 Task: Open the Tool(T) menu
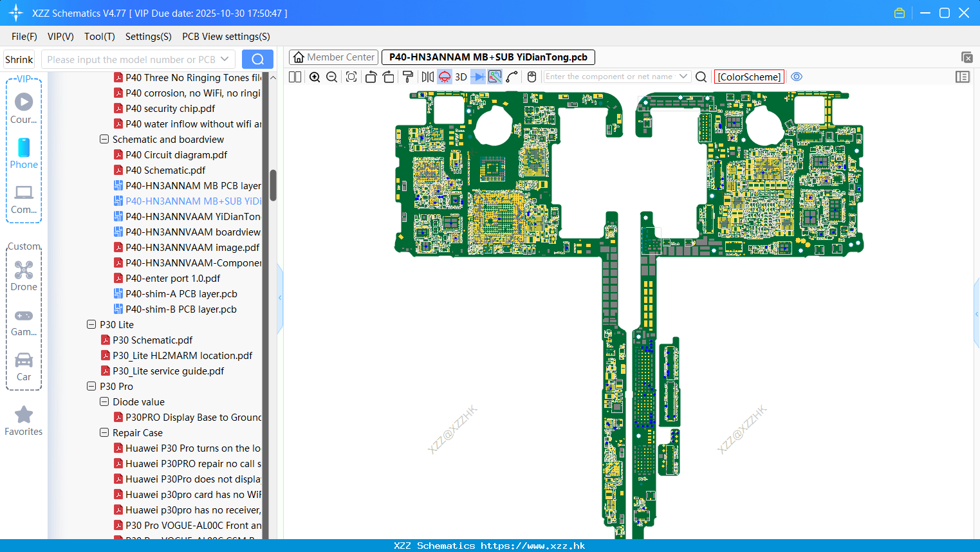click(100, 37)
